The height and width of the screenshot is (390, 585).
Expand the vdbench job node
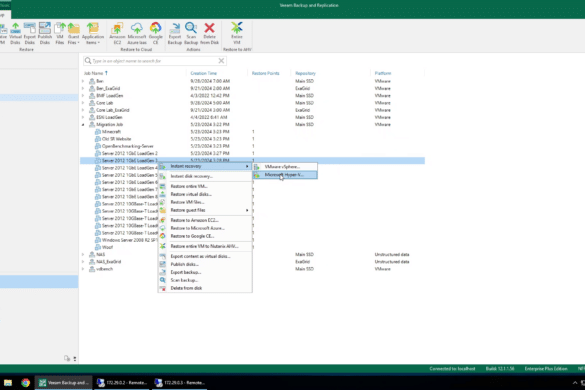point(83,269)
